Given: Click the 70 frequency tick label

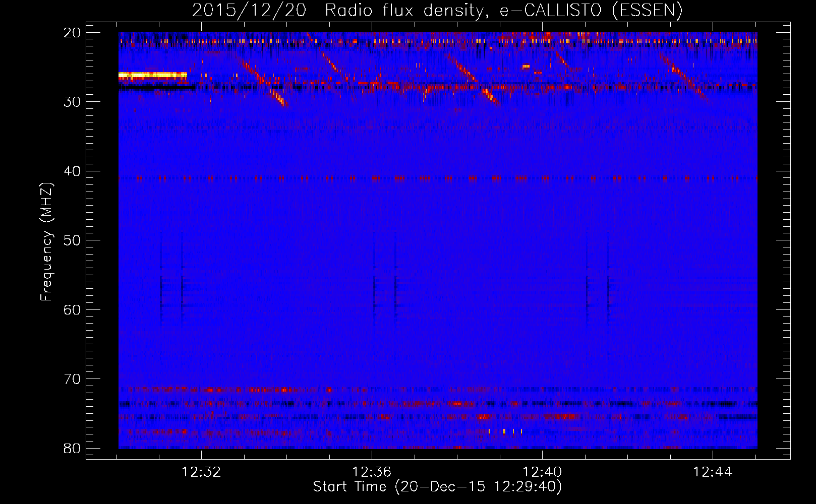Looking at the screenshot, I should pyautogui.click(x=73, y=379).
